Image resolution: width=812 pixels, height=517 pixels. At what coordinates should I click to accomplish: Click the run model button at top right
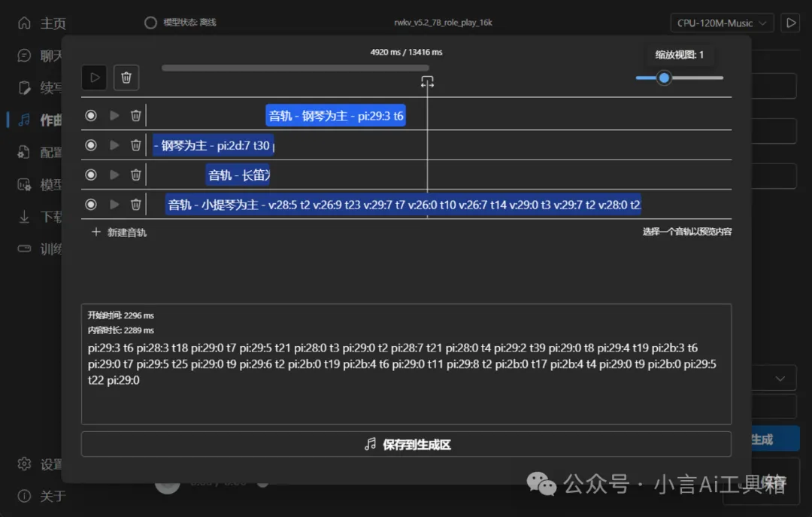[x=790, y=23]
